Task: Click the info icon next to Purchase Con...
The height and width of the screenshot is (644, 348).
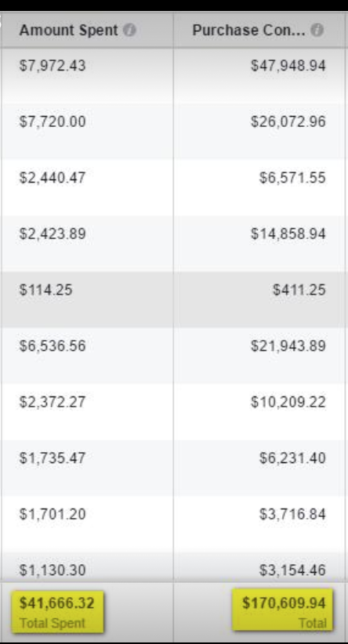Action: [x=317, y=30]
